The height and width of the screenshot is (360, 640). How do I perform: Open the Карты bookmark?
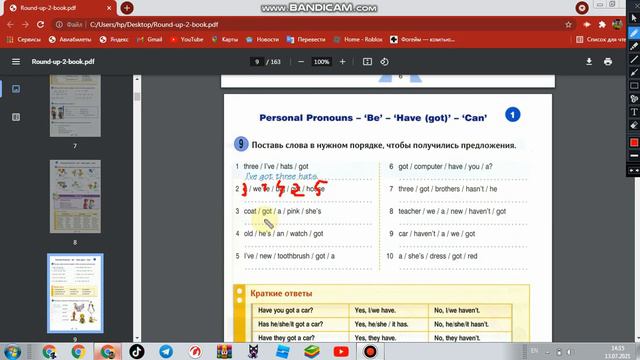225,40
